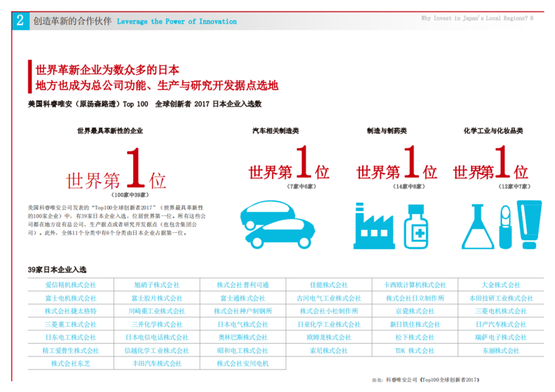Click the note "(12家中7家)"
555x392 pixels.
pyautogui.click(x=514, y=186)
